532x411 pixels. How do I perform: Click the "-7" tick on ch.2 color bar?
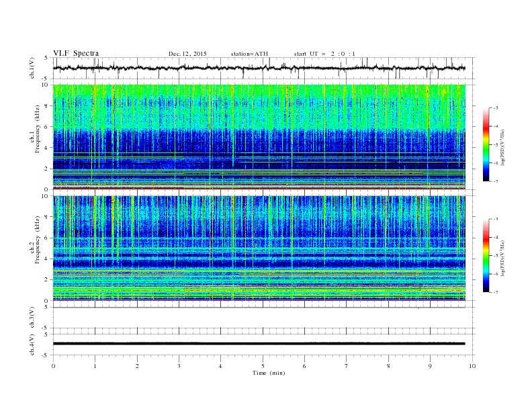[x=496, y=292]
